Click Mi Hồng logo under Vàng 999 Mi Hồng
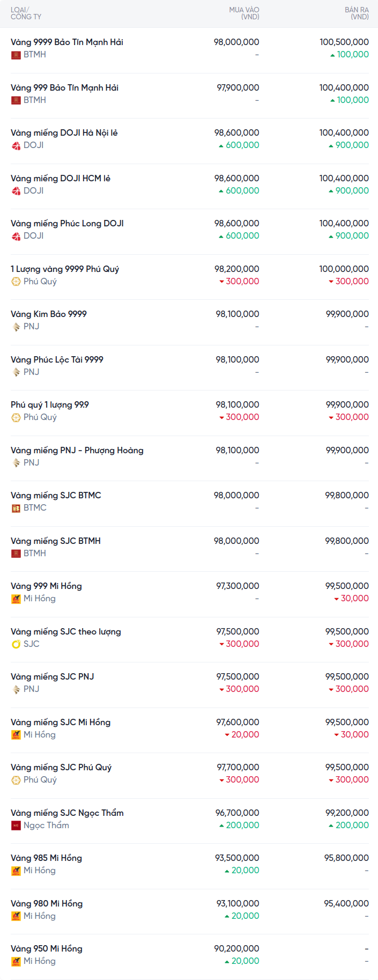Viewport: 378px width, 980px height. [16, 599]
